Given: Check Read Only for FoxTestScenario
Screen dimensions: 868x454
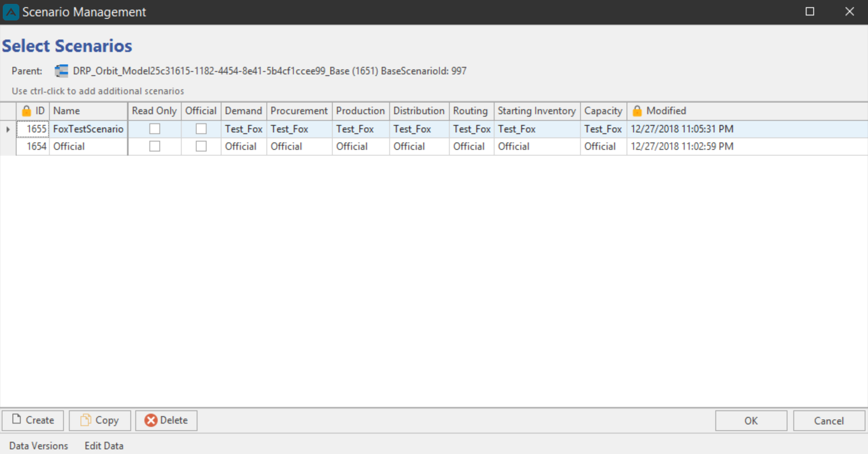Looking at the screenshot, I should (x=155, y=129).
